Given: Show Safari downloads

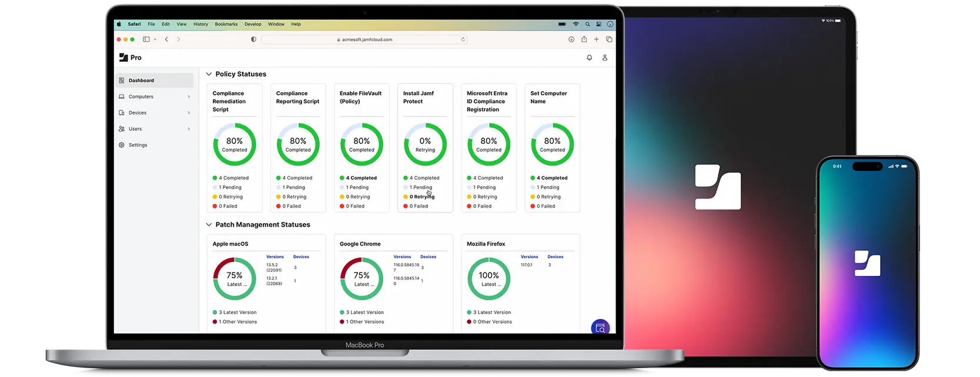Looking at the screenshot, I should click(571, 39).
